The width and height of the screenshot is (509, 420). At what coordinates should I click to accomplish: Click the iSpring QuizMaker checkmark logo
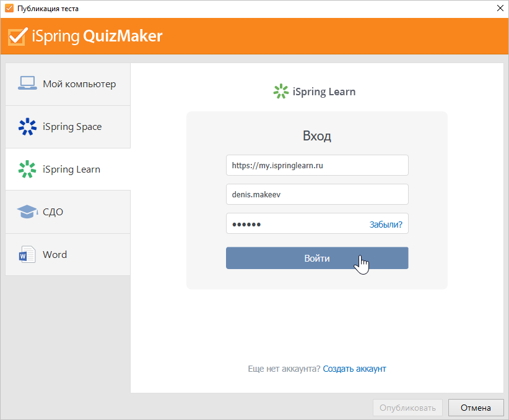click(18, 36)
